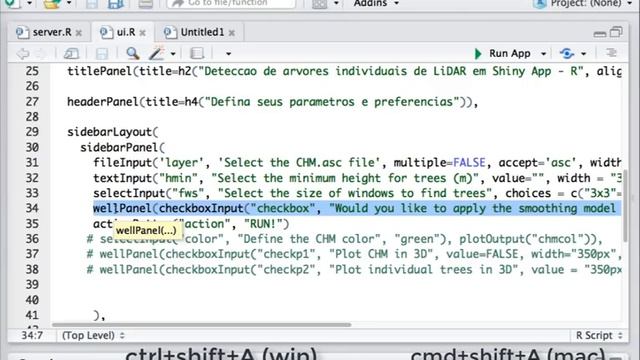Go forward to next source location
The image size is (640, 360).
point(41,53)
